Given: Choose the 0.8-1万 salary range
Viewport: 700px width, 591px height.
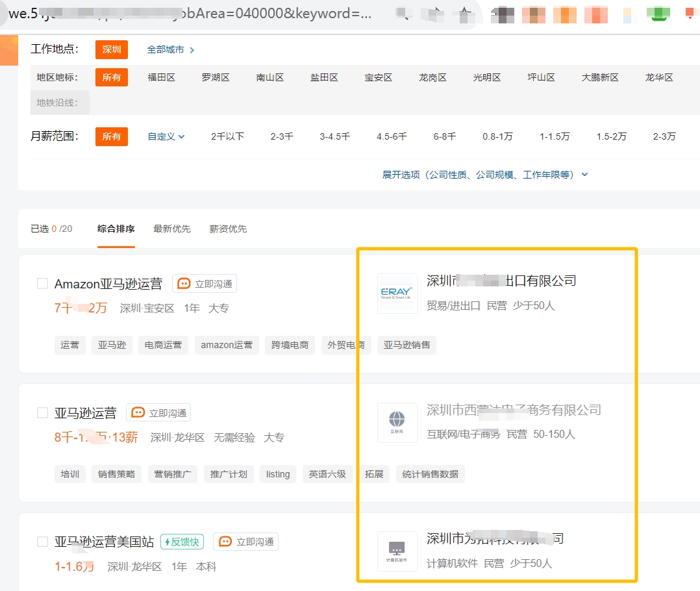Looking at the screenshot, I should click(498, 136).
